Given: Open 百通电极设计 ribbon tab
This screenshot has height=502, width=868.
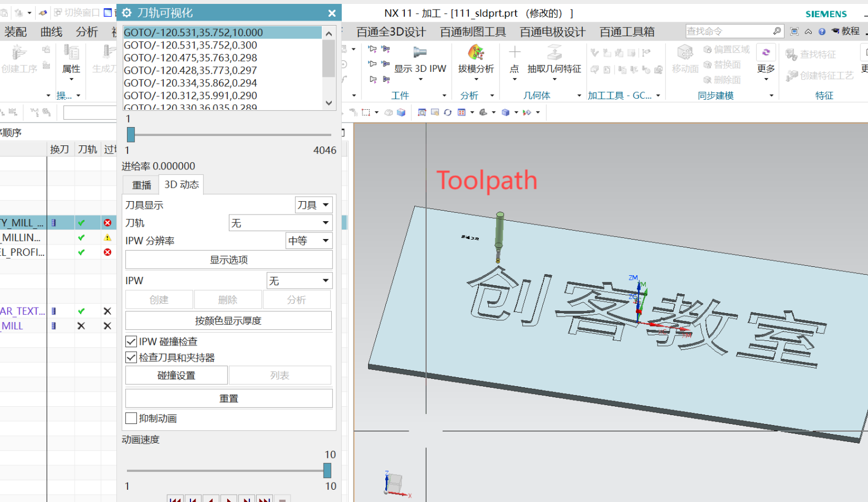Looking at the screenshot, I should [552, 32].
